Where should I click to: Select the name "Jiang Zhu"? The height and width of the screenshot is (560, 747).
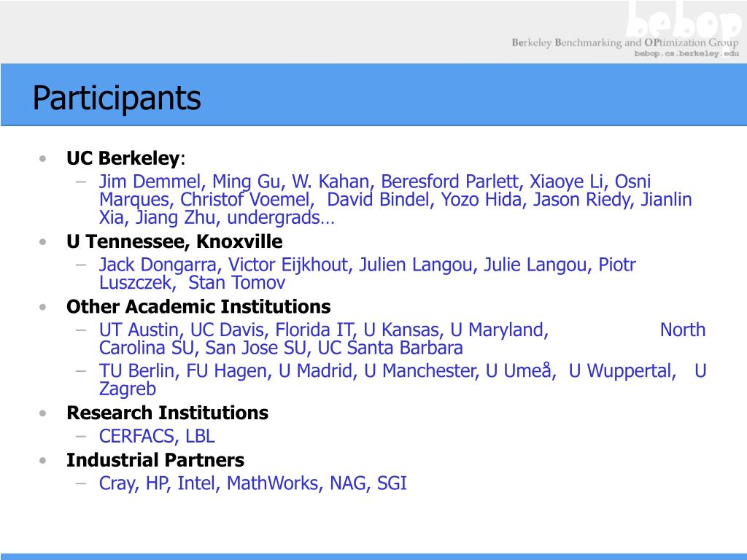click(x=177, y=218)
